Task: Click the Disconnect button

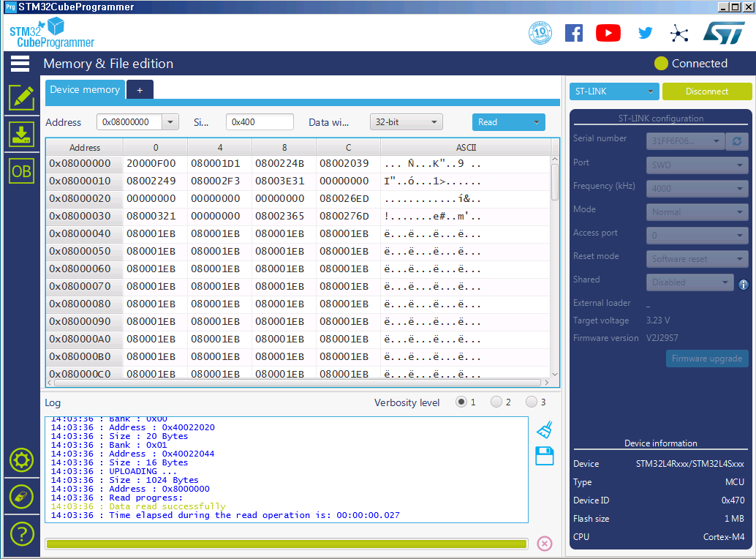Action: (x=707, y=91)
